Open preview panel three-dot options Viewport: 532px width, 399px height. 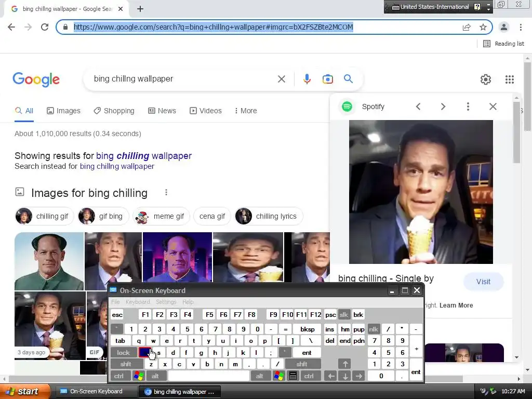pos(468,107)
